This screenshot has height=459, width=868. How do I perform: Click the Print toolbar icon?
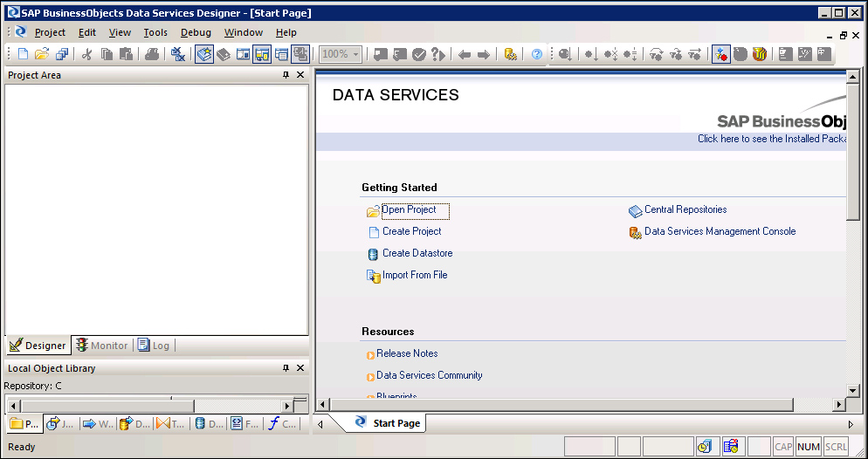tap(152, 54)
